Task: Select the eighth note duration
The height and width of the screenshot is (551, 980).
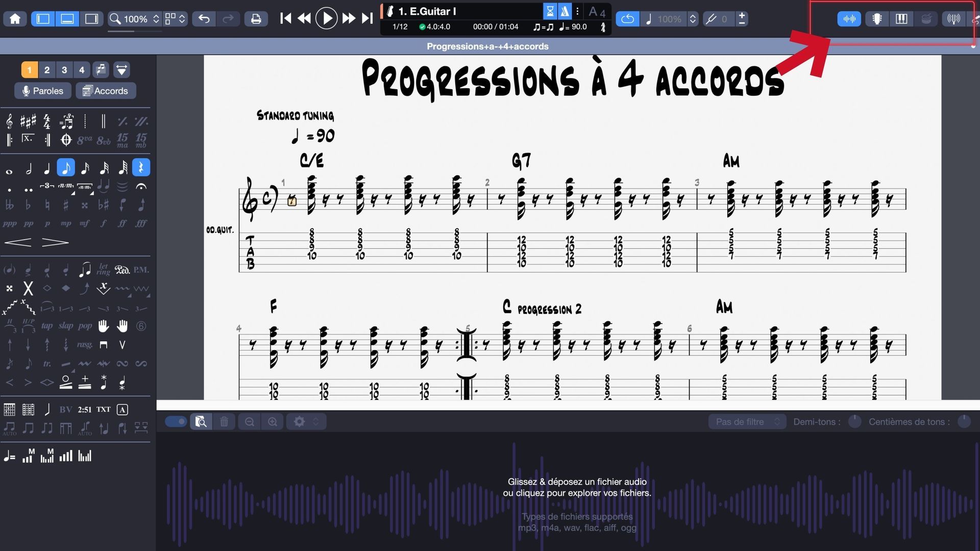Action: coord(66,168)
